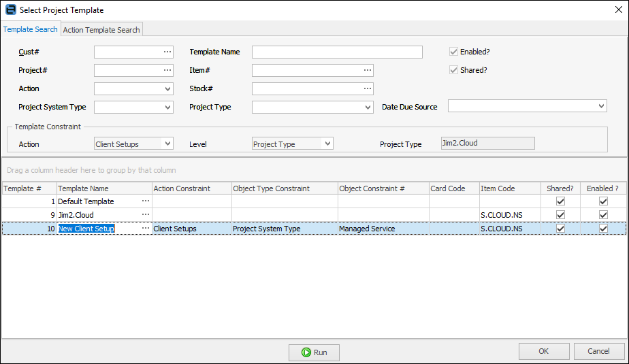Viewport: 629px width, 364px height.
Task: Open the Level dropdown showing Project Type
Action: tap(327, 144)
